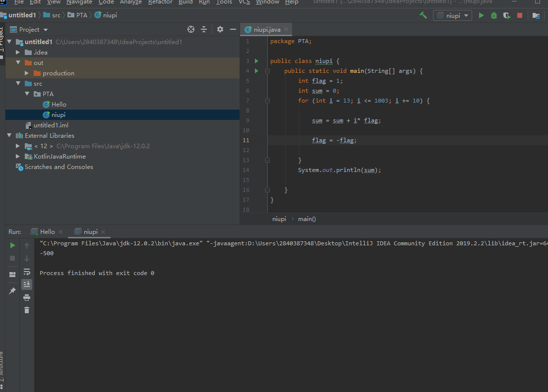Click the Project panel settings gear
Image resolution: width=548 pixels, height=392 pixels.
220,30
